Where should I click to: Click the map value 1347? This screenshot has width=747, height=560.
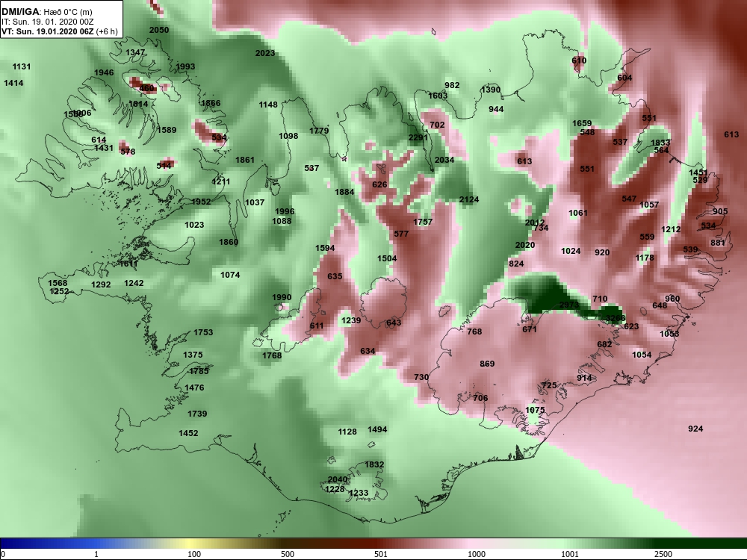click(x=135, y=52)
